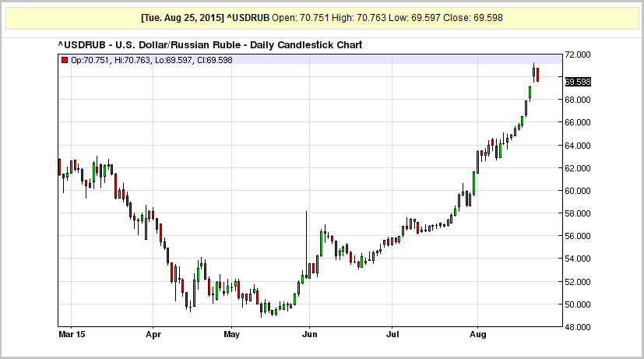Click the 56.000 price axis label

coord(578,236)
